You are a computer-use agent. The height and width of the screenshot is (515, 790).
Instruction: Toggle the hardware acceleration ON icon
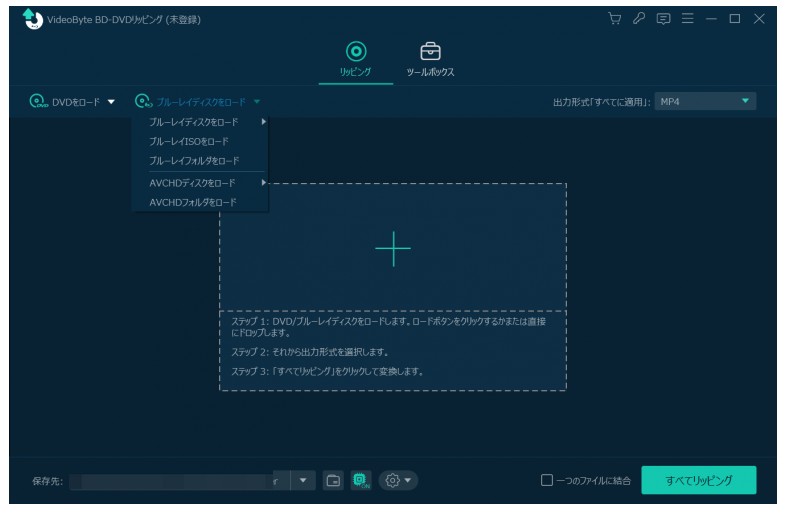[x=361, y=481]
